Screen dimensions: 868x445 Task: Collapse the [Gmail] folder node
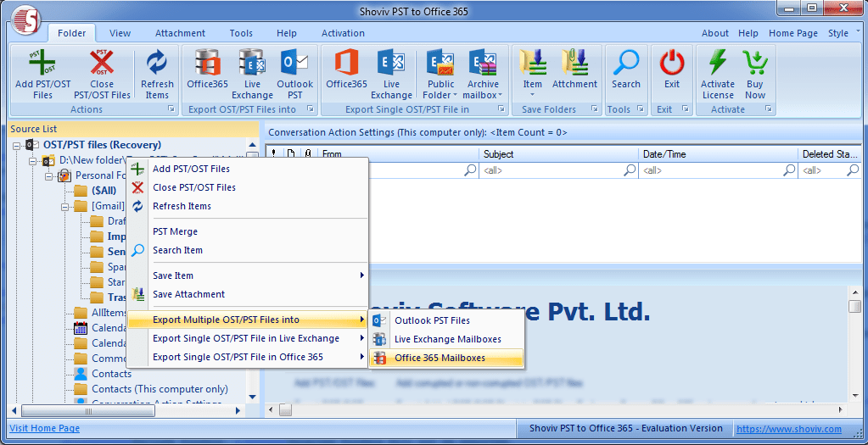[x=65, y=206]
